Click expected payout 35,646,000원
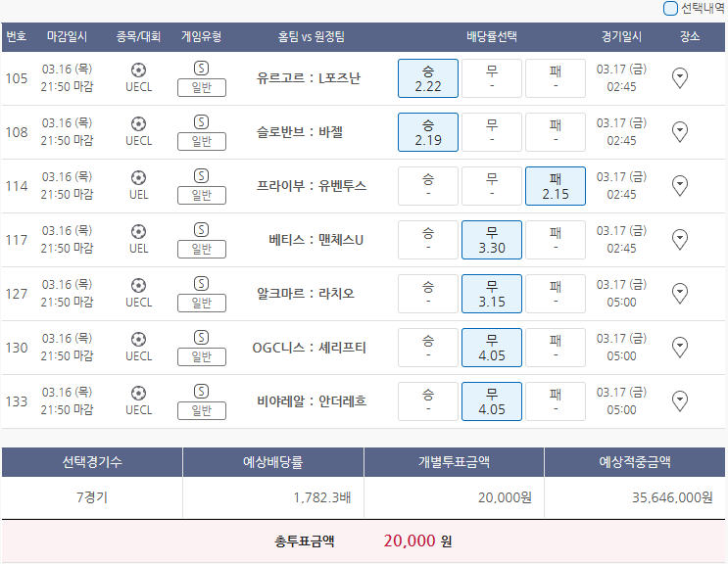This screenshot has height=564, width=728. coord(672,497)
